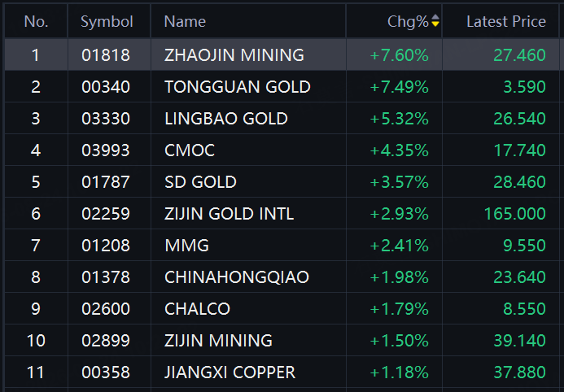The height and width of the screenshot is (392, 564).
Task: Select the ZHAOJIN MINING row
Action: (282, 54)
